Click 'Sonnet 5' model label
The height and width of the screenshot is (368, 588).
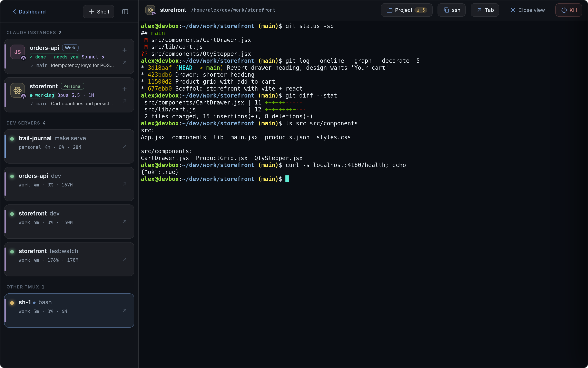point(93,57)
